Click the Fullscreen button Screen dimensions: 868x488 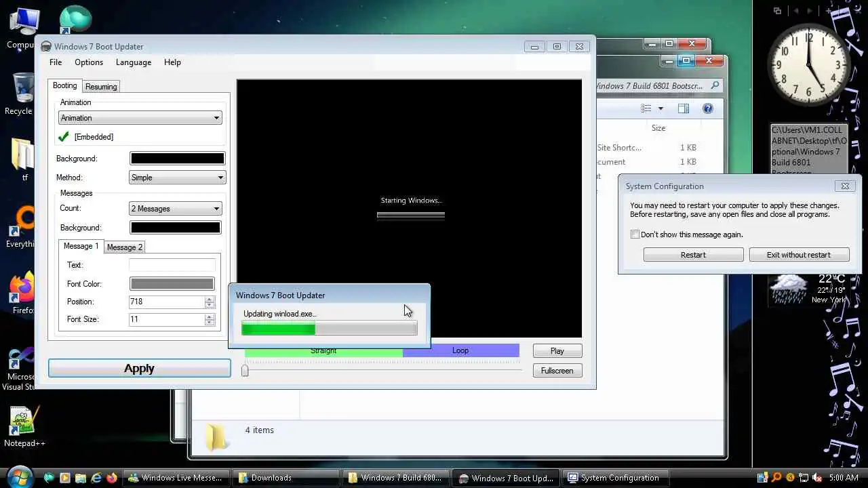pos(557,371)
